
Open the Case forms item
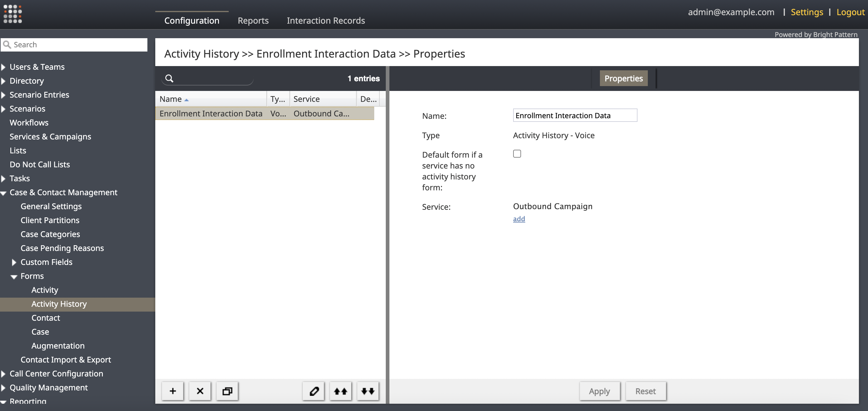click(40, 332)
